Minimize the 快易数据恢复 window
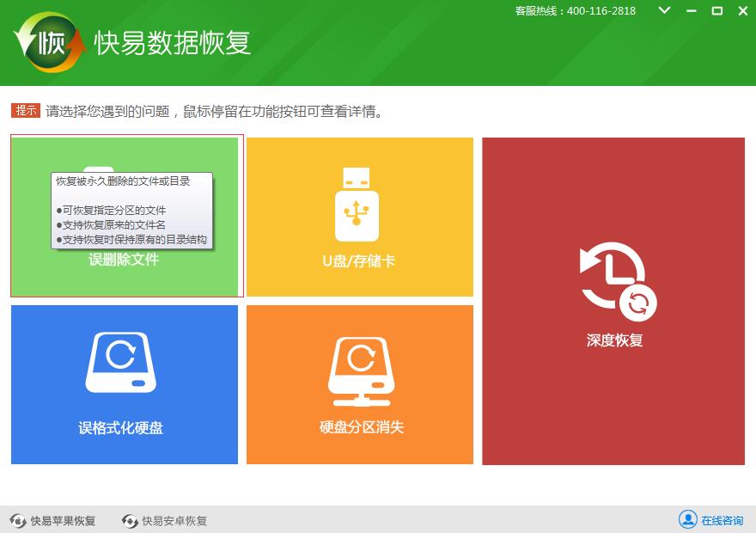The width and height of the screenshot is (756, 533). [x=692, y=10]
